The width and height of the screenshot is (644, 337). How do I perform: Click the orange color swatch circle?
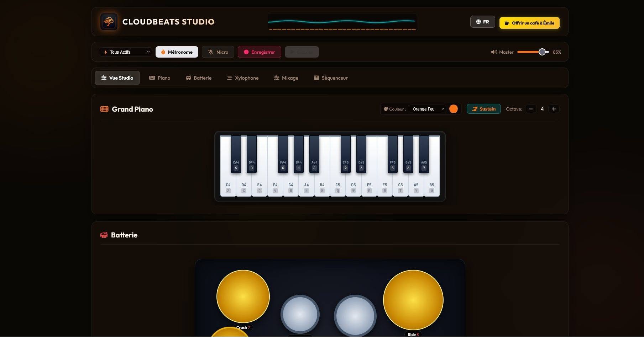click(454, 109)
